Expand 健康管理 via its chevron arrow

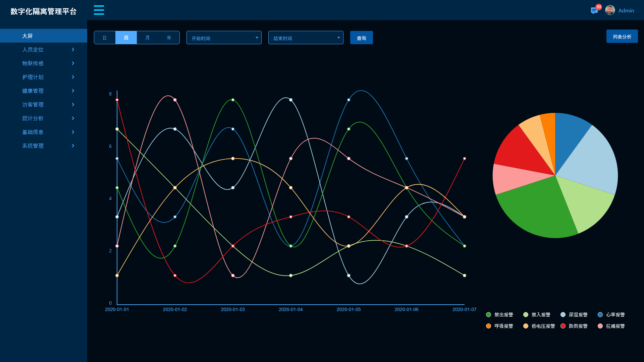click(x=73, y=91)
